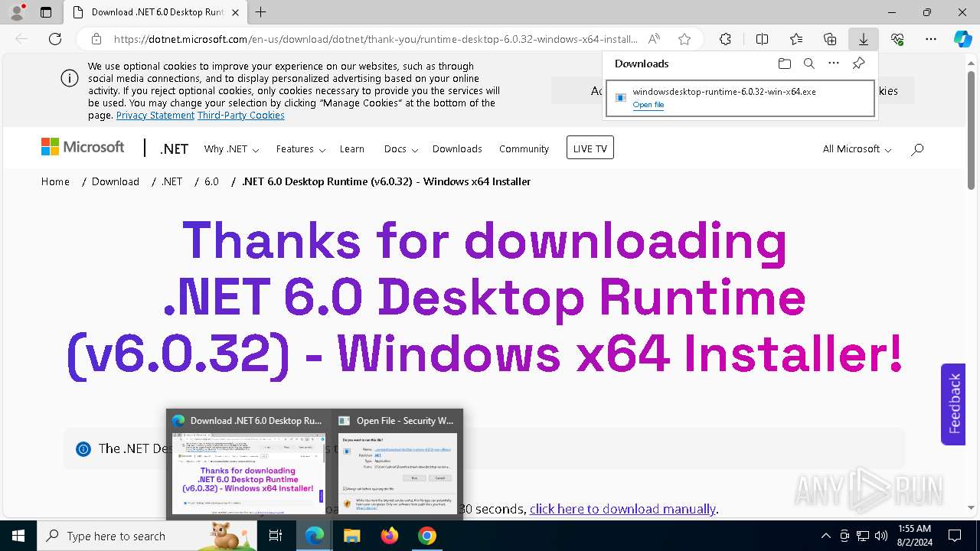Viewport: 980px width, 551px height.
Task: Select Edge Download .NET window thumbnail
Action: click(x=249, y=465)
